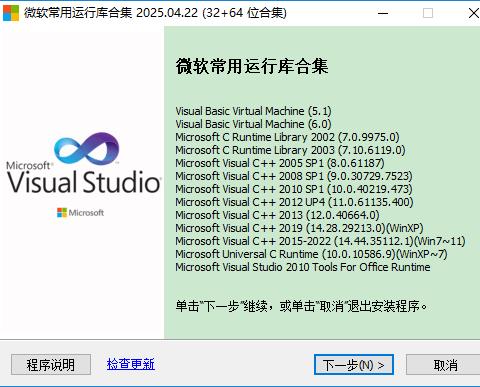Image resolution: width=480 pixels, height=387 pixels.
Task: Select the C Runtime Library 2003 line
Action: [290, 150]
